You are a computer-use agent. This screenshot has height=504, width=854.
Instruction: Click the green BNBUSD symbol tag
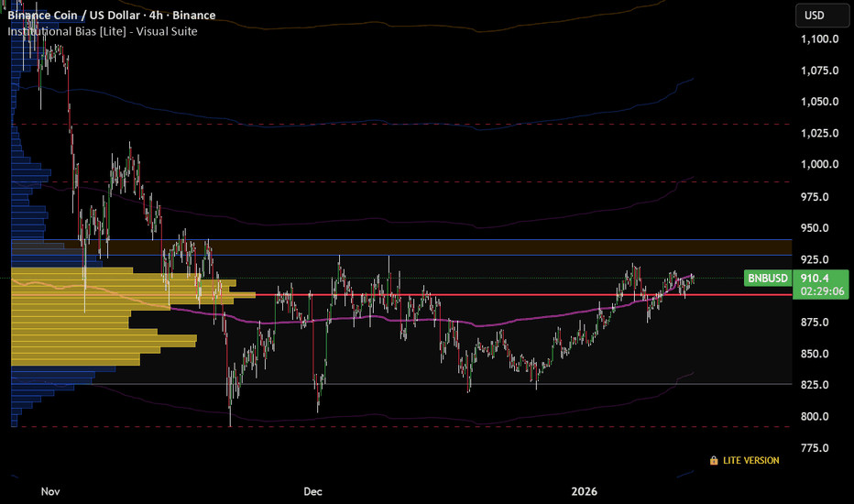[x=767, y=277]
